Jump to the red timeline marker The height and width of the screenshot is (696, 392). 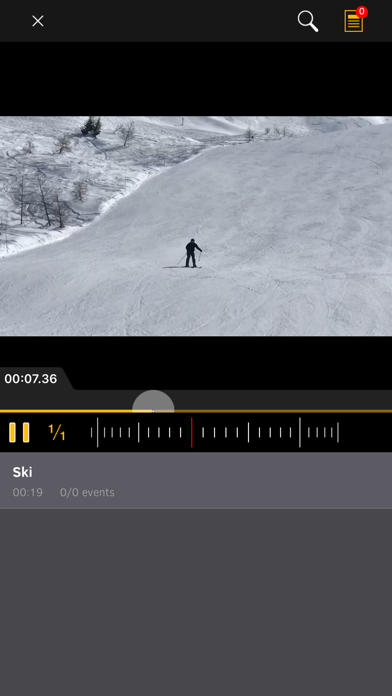pos(192,432)
